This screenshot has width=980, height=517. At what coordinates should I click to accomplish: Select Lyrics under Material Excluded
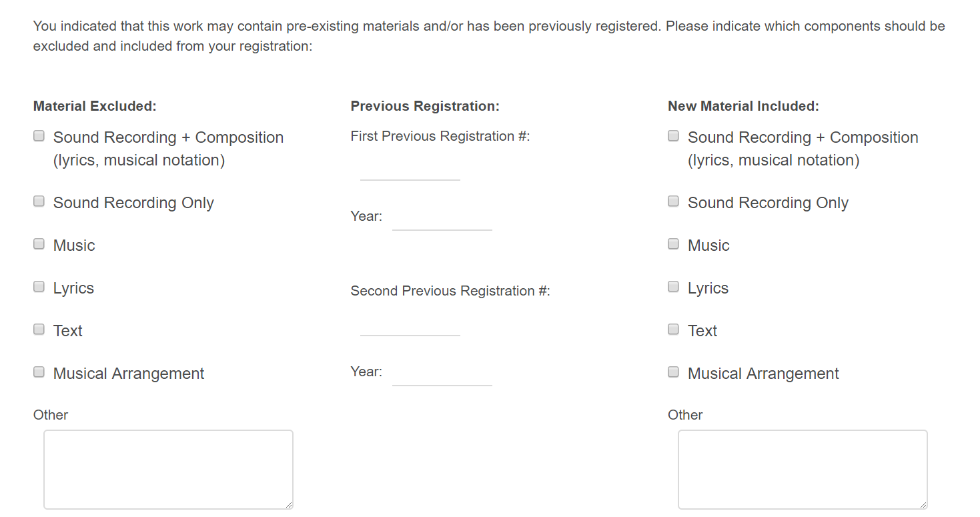[x=39, y=287]
